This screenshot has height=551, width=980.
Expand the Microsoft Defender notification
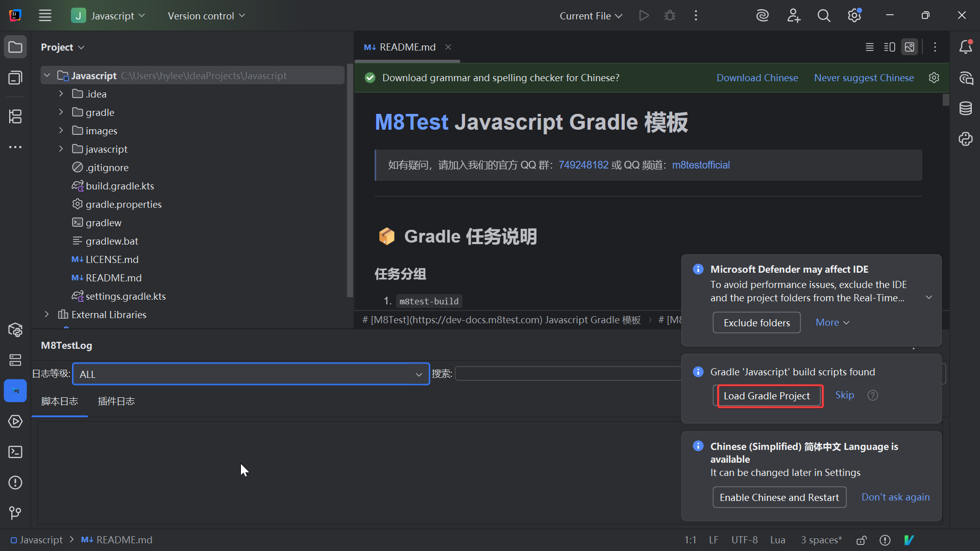[x=929, y=297]
